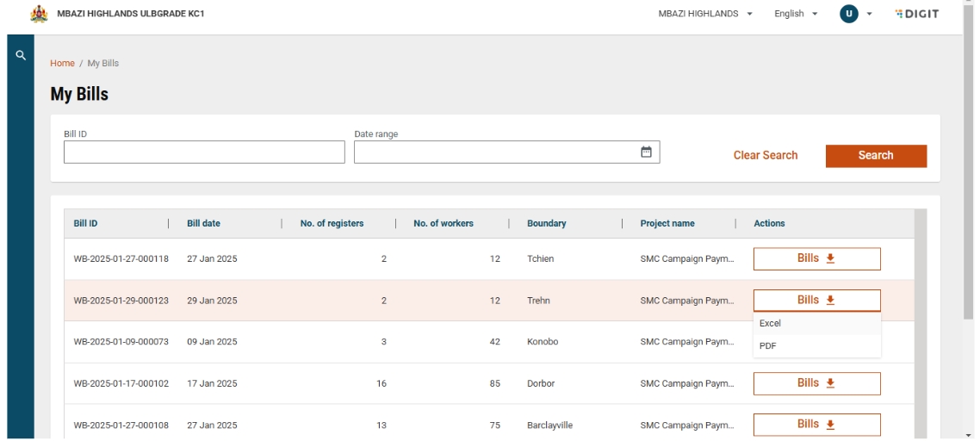Click the user avatar U icon
Viewport: 980px width, 441px height.
click(849, 14)
